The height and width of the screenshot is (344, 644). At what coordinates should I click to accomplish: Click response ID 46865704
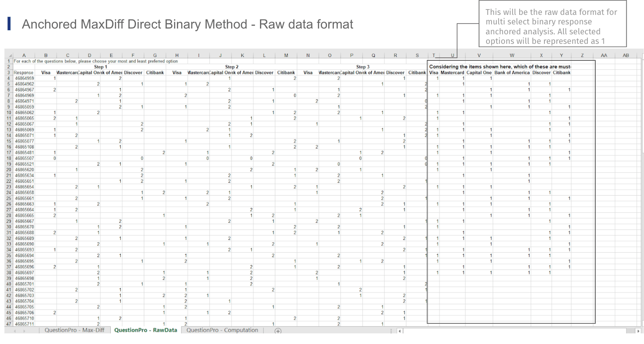pyautogui.click(x=24, y=301)
